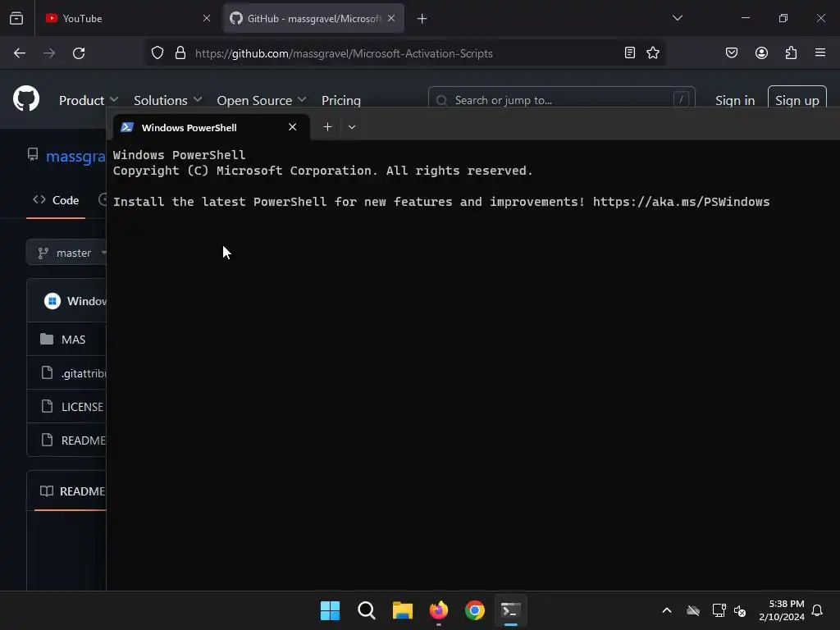Viewport: 840px width, 630px height.
Task: Show hidden system tray icons
Action: 667,610
